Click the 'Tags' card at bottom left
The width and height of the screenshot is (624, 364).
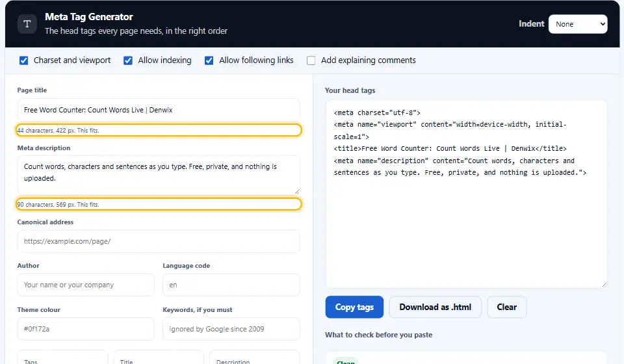click(63, 357)
